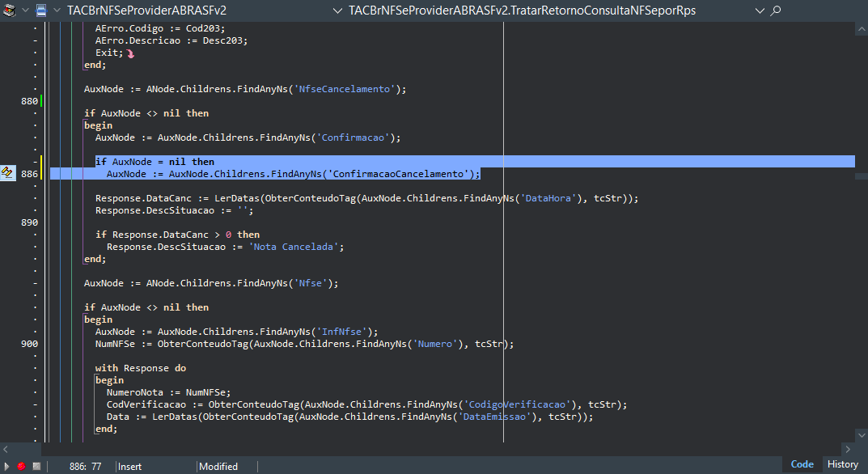Click 'if AuxNode = nil then' highlighted line
Viewport: 868px width, 474px height.
click(x=155, y=162)
